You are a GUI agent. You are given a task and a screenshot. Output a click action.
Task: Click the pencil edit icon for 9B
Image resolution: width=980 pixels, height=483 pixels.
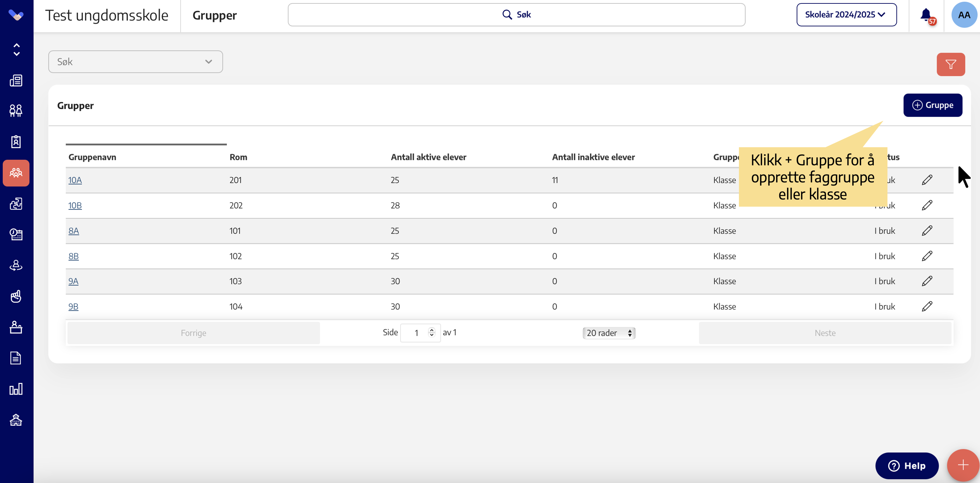pos(927,306)
